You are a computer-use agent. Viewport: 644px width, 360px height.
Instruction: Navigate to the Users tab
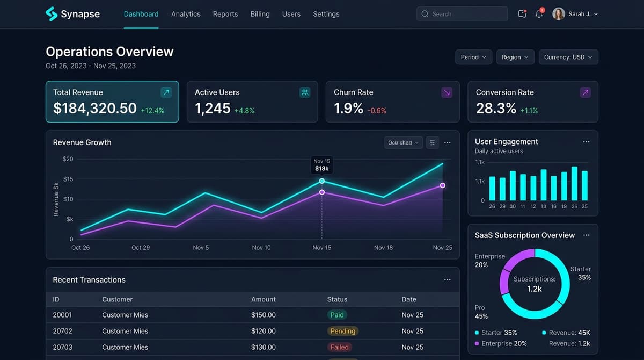(x=291, y=14)
